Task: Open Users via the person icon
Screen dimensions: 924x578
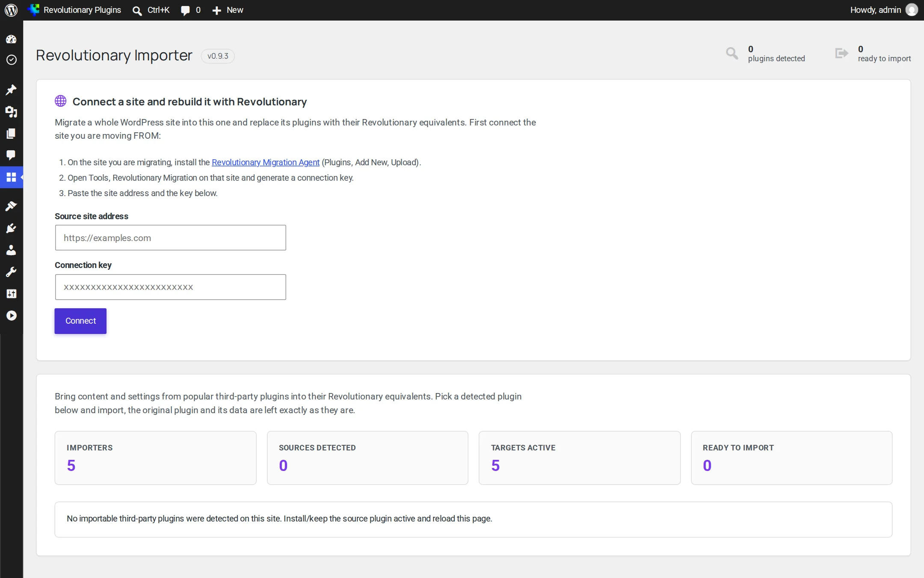Action: coord(11,250)
